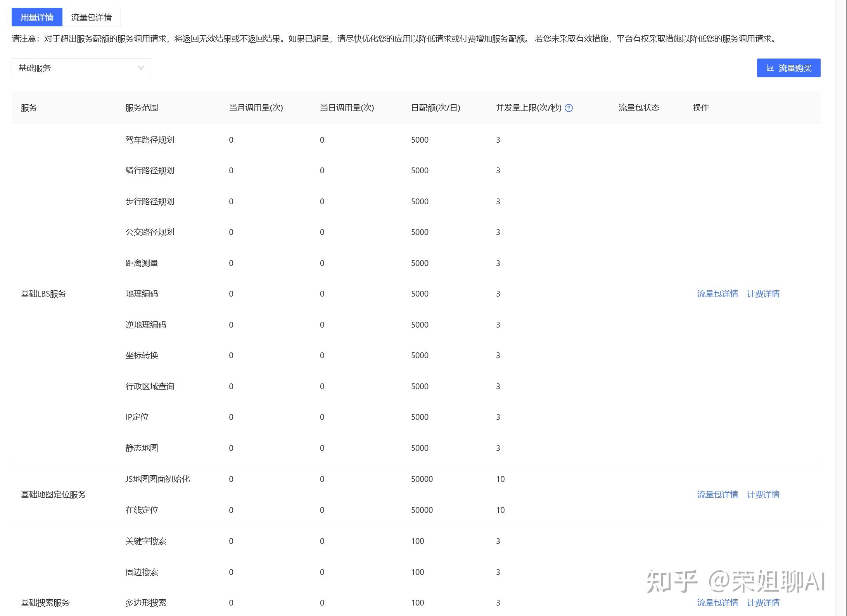847x616 pixels.
Task: Click the chart icon in 流量购买 button
Action: [770, 68]
